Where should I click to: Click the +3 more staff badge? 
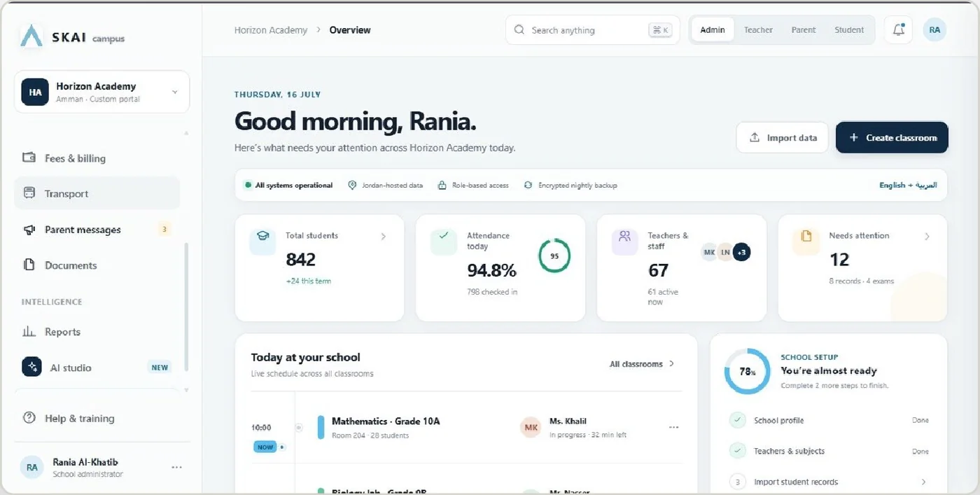tap(741, 252)
